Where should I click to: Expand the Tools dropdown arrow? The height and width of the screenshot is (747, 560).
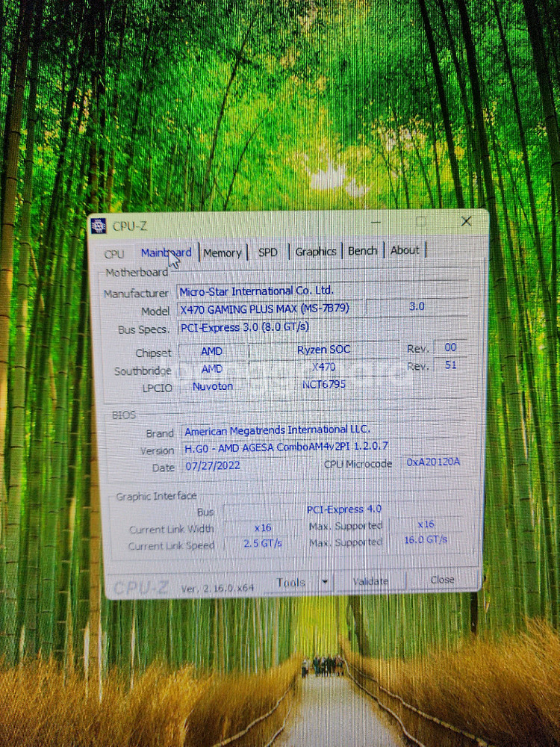point(325,582)
